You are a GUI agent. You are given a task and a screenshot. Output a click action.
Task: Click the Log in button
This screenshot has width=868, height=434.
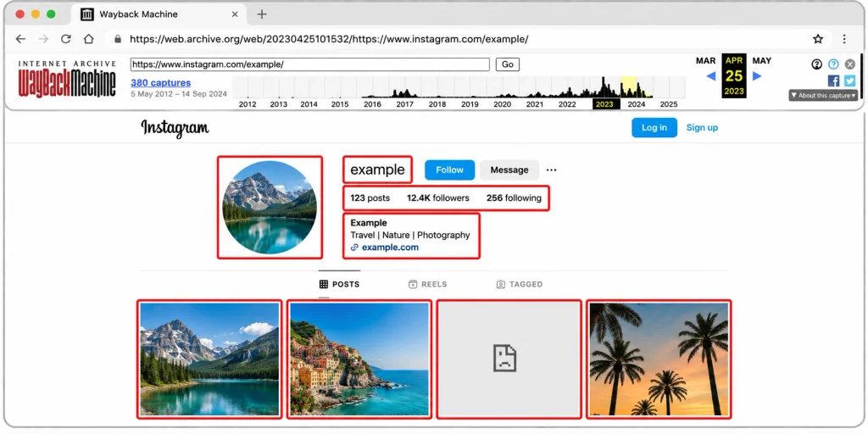click(x=654, y=127)
